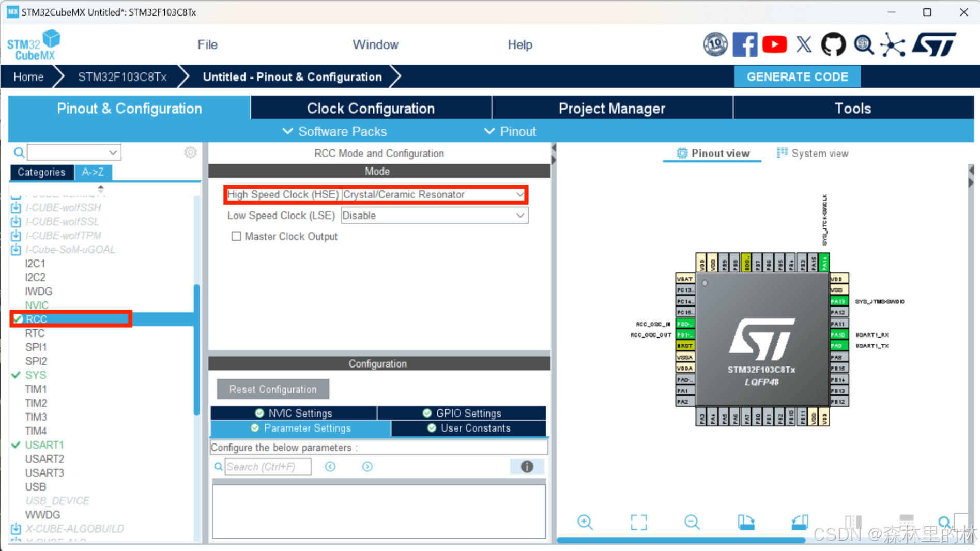The width and height of the screenshot is (980, 551).
Task: Zoom out of the pinout view
Action: point(692,522)
